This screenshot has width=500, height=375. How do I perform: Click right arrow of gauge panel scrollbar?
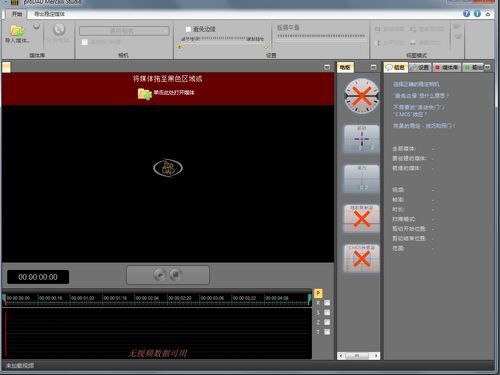[x=376, y=356]
